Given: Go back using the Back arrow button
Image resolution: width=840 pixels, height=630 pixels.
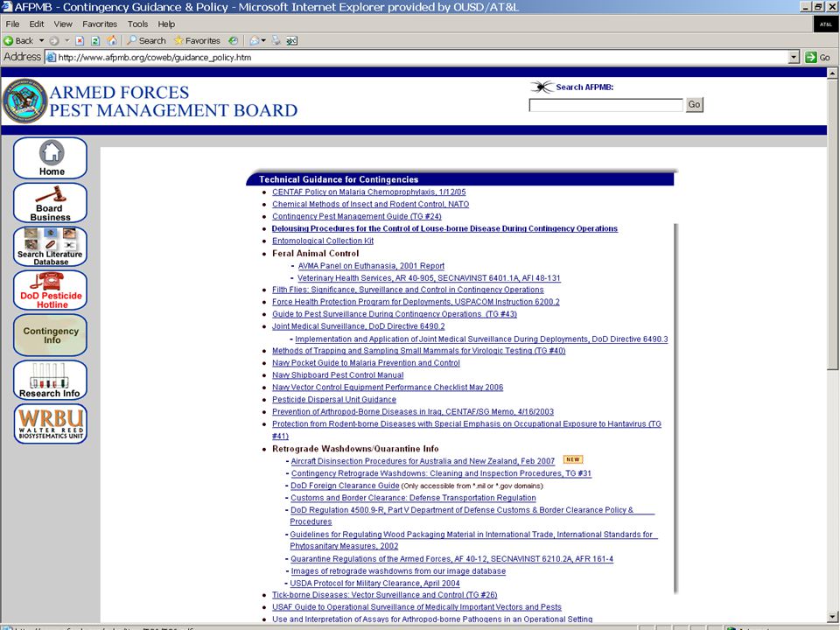Looking at the screenshot, I should pyautogui.click(x=18, y=41).
